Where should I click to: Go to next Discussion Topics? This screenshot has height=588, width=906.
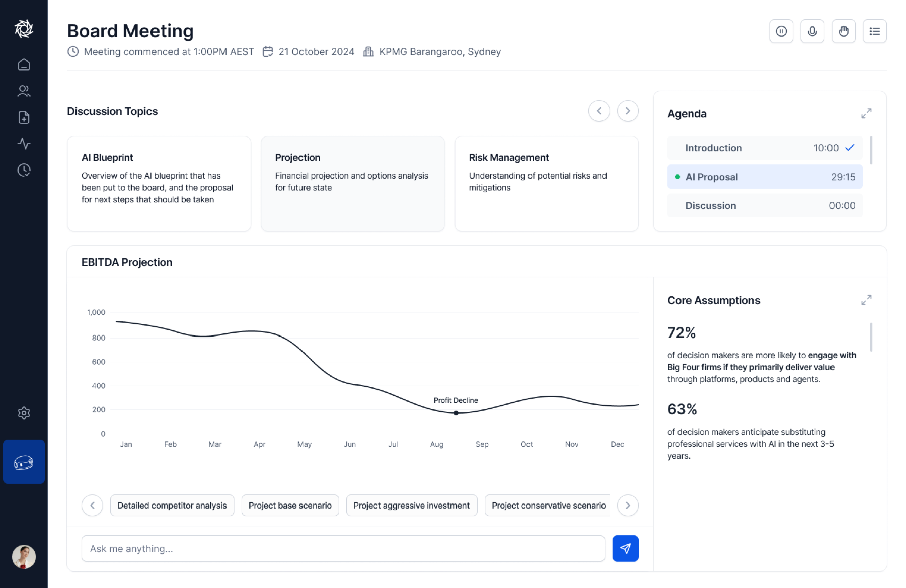point(628,111)
